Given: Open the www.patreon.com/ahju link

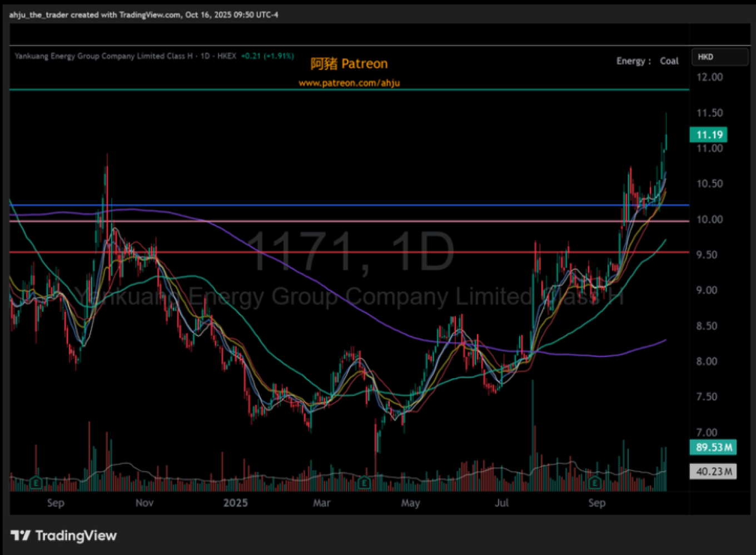Looking at the screenshot, I should [349, 83].
